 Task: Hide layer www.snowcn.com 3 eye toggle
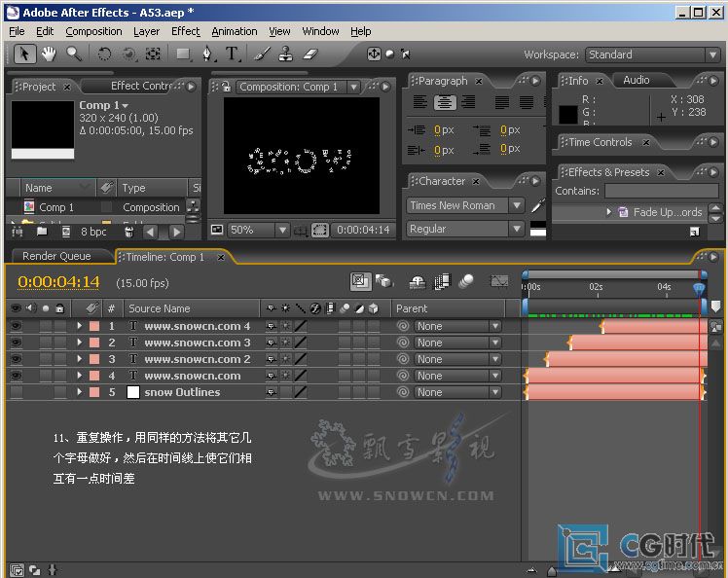click(17, 343)
